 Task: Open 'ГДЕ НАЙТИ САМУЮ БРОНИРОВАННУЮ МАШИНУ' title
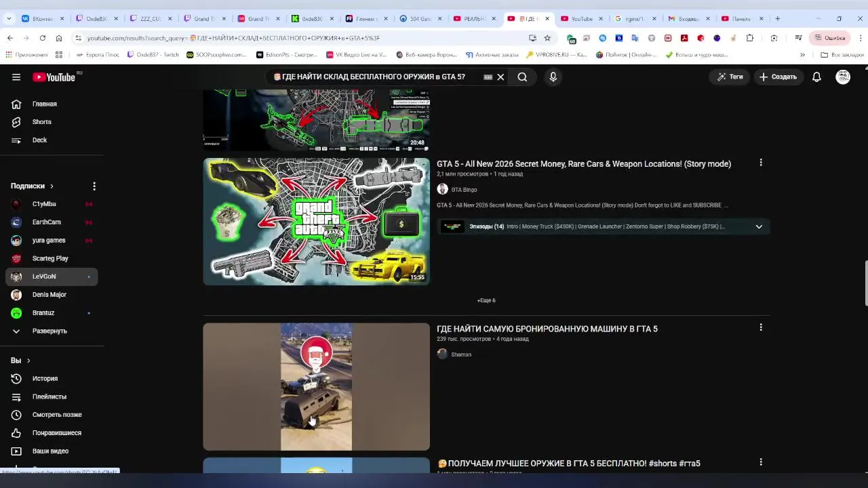coord(547,329)
